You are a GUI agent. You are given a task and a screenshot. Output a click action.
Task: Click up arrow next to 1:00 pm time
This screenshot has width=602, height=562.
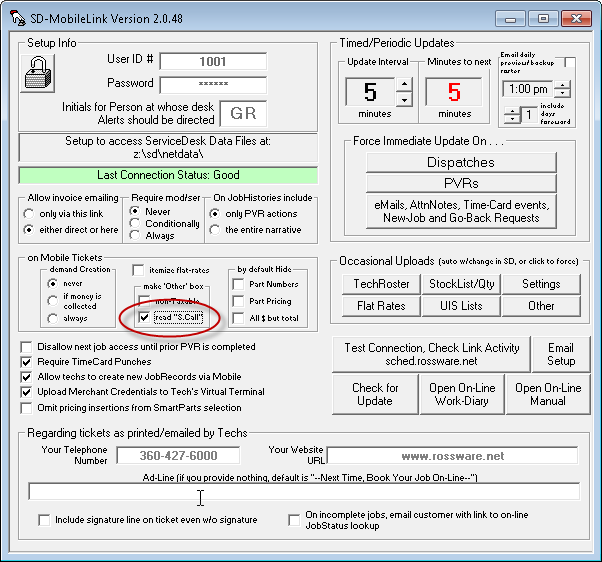click(561, 83)
